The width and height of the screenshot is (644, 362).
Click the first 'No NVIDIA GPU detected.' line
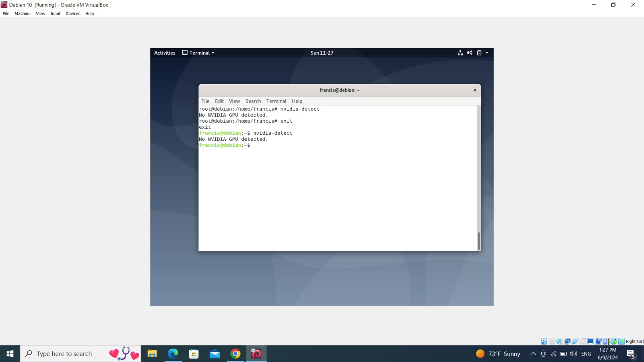pos(233,115)
